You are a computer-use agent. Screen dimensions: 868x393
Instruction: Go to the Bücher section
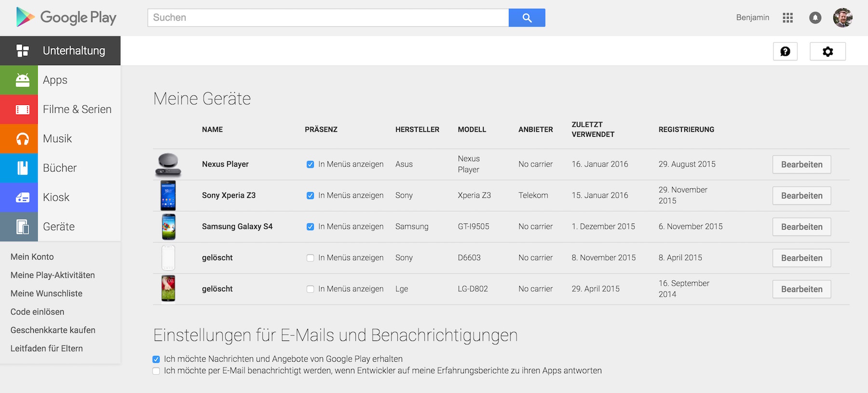tap(60, 168)
